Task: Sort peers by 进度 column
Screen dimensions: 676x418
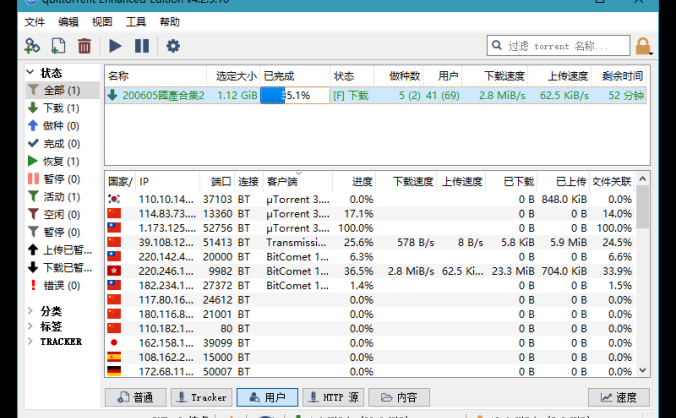Action: tap(354, 181)
